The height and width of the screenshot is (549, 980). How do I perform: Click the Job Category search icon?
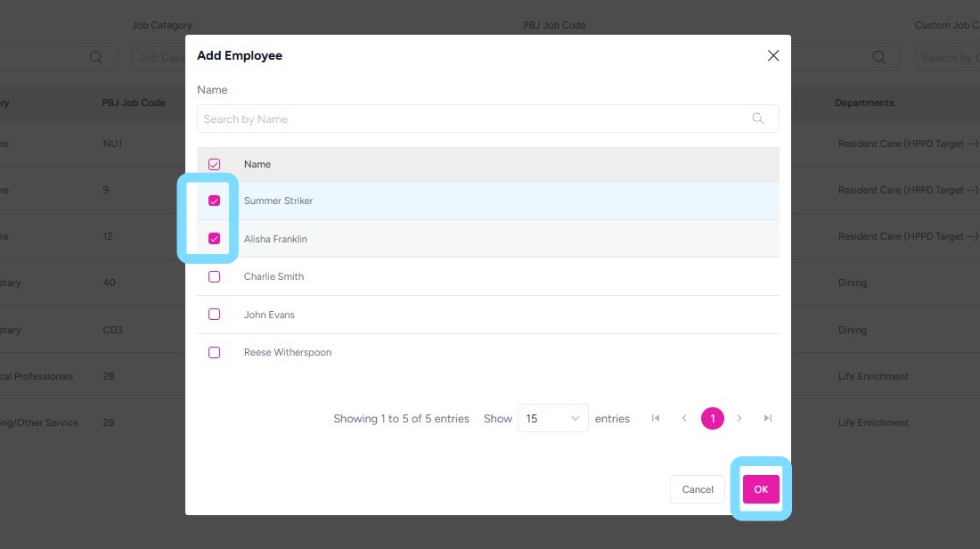(x=96, y=57)
